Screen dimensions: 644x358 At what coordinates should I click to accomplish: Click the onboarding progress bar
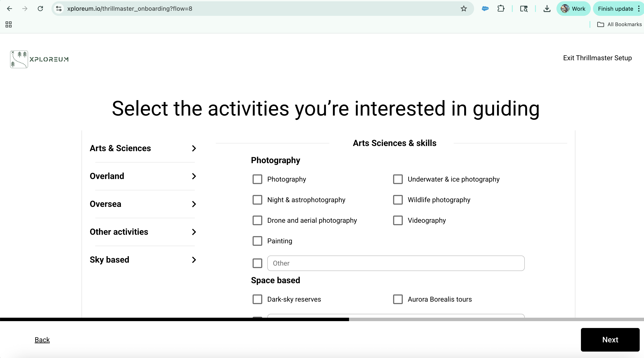pos(322,319)
